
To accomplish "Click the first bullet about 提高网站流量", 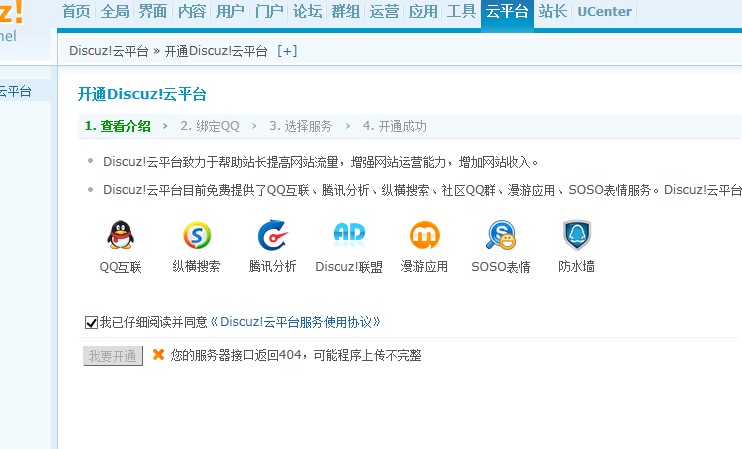I will (321, 162).
